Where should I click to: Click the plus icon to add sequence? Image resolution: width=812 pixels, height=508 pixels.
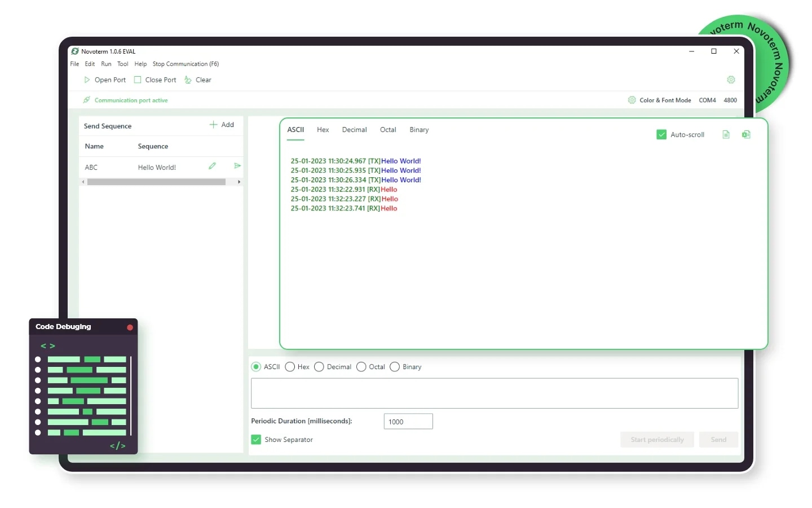[x=213, y=125]
